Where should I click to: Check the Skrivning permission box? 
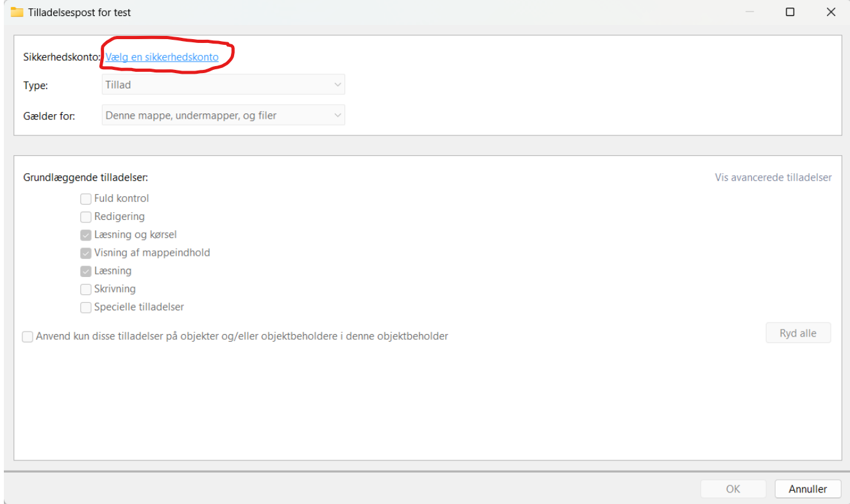click(86, 289)
